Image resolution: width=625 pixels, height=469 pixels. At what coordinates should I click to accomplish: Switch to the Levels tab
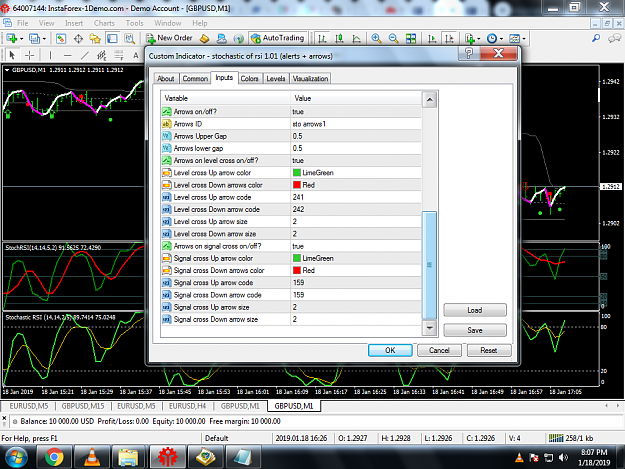(275, 78)
